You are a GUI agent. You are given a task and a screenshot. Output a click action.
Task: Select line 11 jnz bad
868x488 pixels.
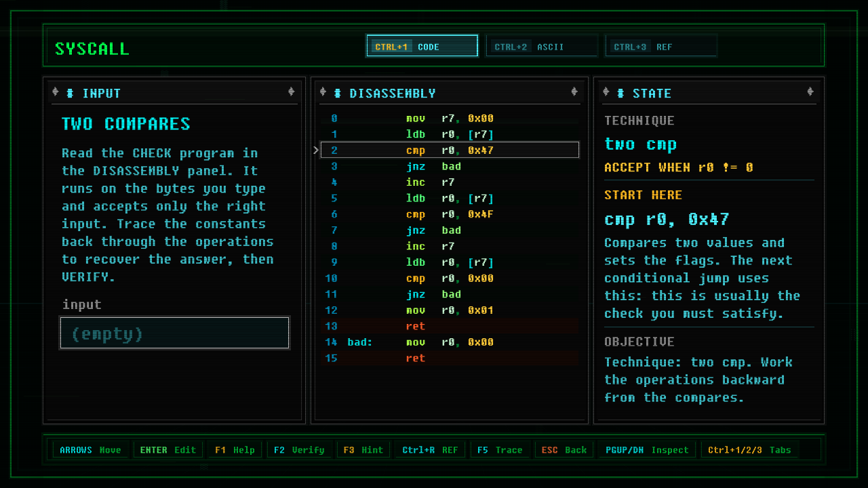pos(450,294)
